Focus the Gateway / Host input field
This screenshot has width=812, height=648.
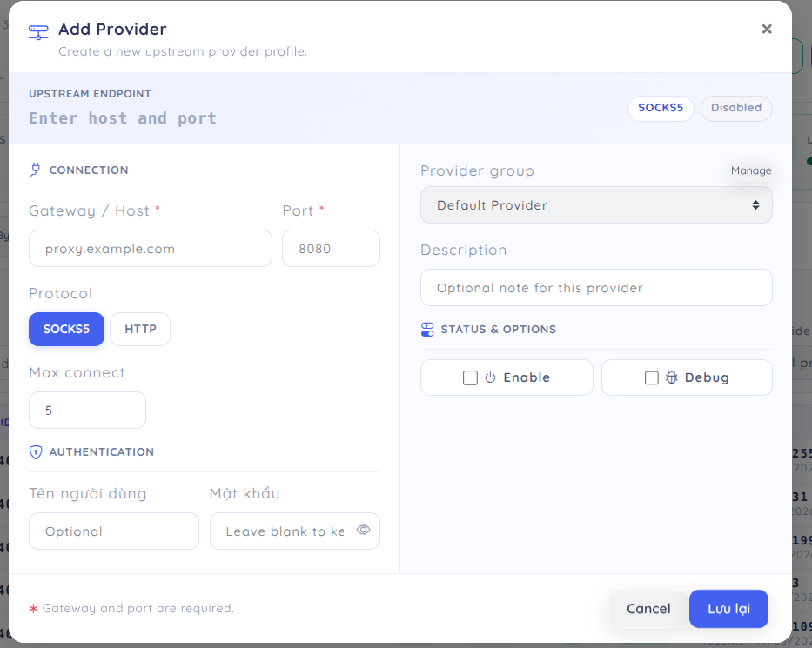151,249
